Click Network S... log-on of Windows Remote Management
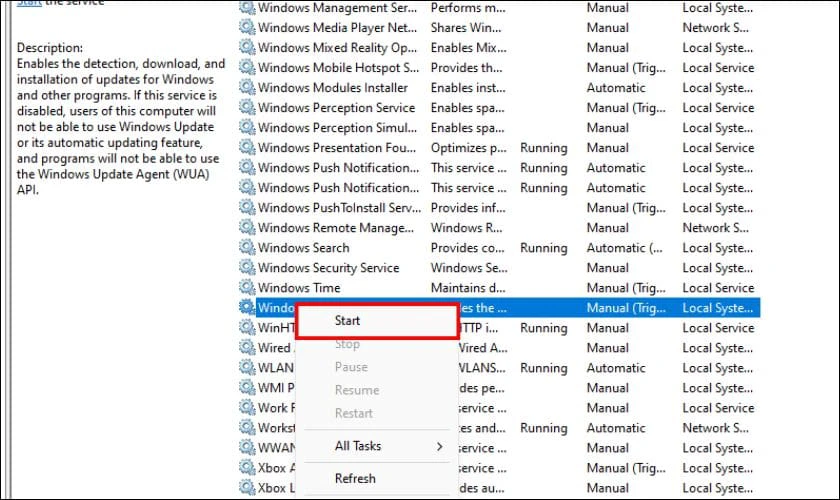 click(x=715, y=228)
